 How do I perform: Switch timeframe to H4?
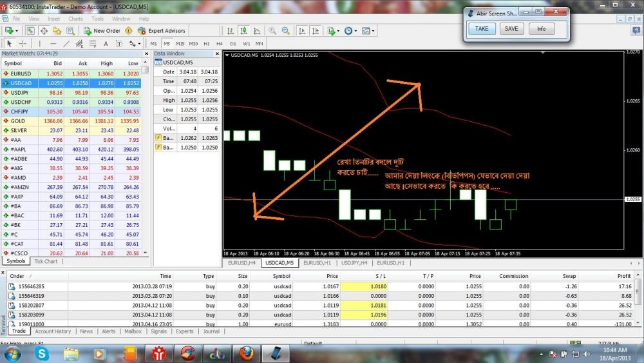[220, 44]
